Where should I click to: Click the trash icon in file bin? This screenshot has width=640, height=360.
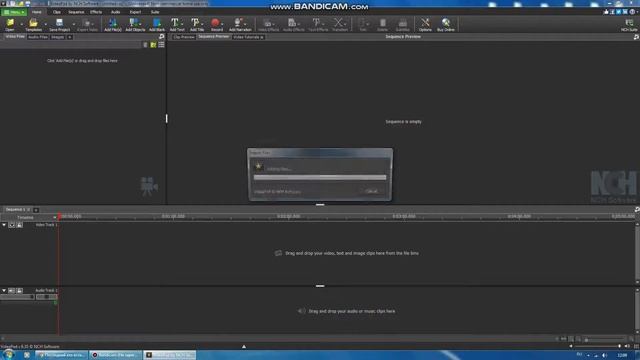[145, 44]
